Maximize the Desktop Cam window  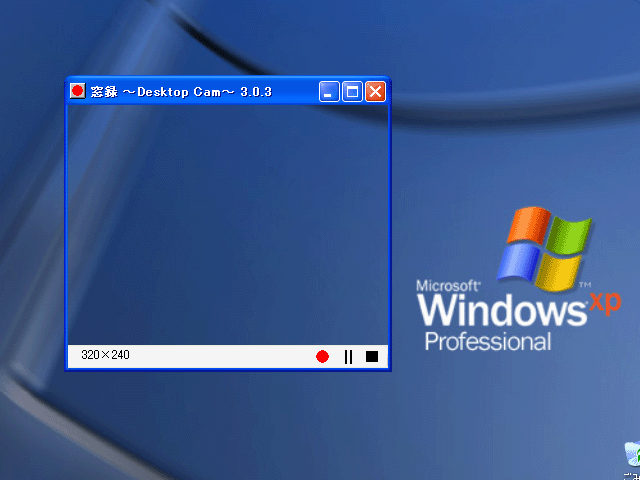pyautogui.click(x=352, y=91)
